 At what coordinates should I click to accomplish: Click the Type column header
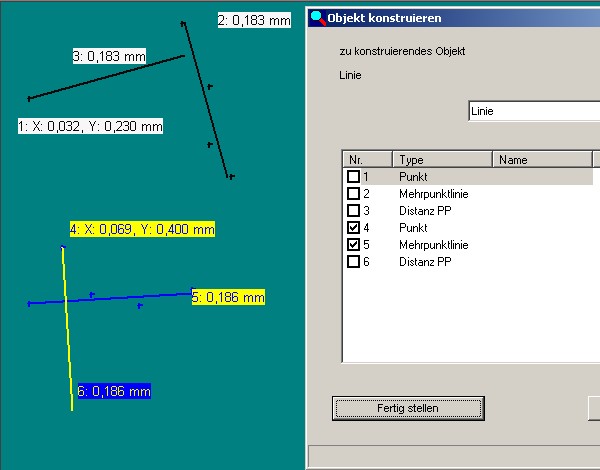tap(442, 159)
